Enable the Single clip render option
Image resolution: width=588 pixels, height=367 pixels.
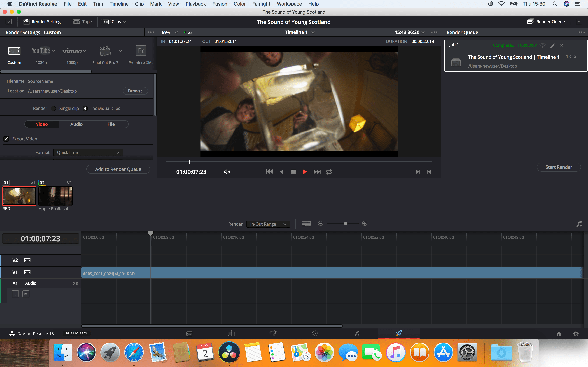[x=53, y=109]
